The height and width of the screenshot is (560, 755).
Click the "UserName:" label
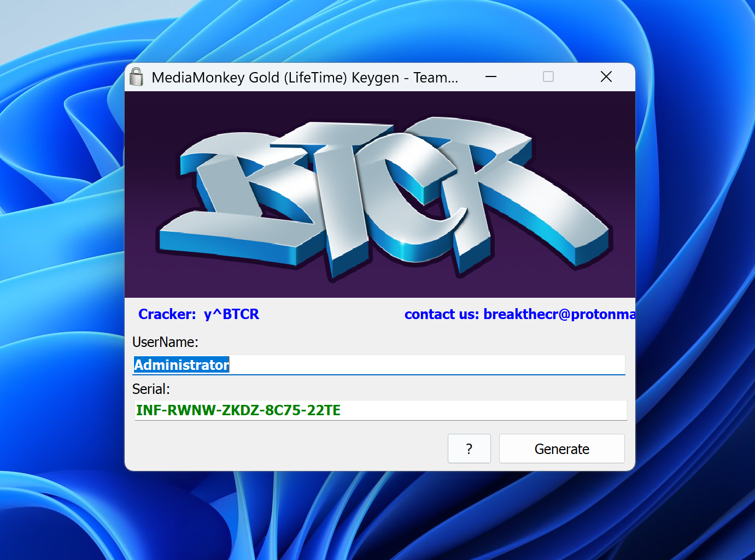pos(165,342)
